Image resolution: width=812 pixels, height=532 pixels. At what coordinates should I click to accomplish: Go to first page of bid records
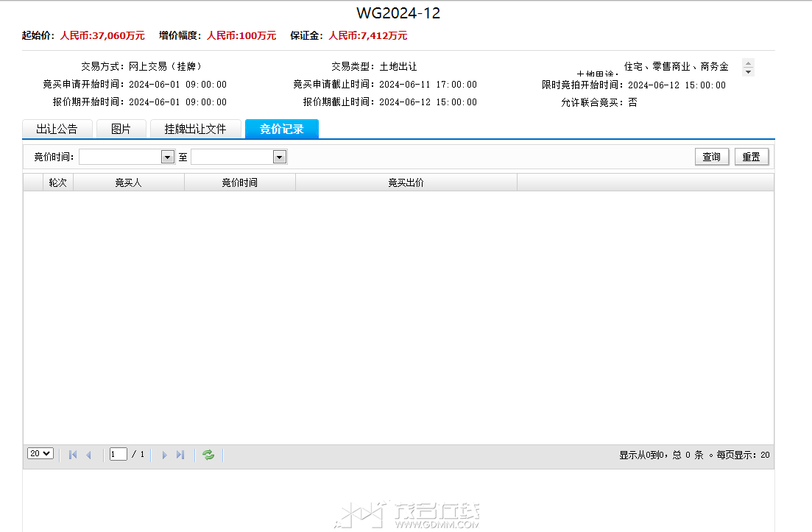tap(73, 455)
